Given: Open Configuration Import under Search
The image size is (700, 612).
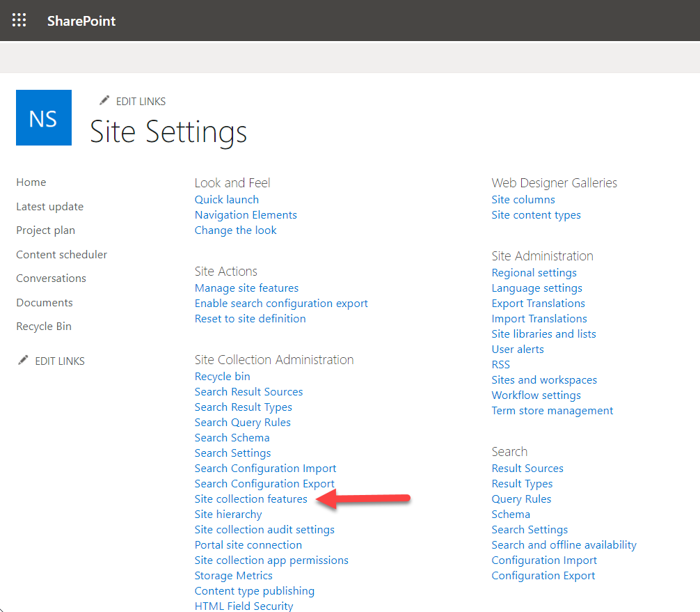Looking at the screenshot, I should [544, 560].
